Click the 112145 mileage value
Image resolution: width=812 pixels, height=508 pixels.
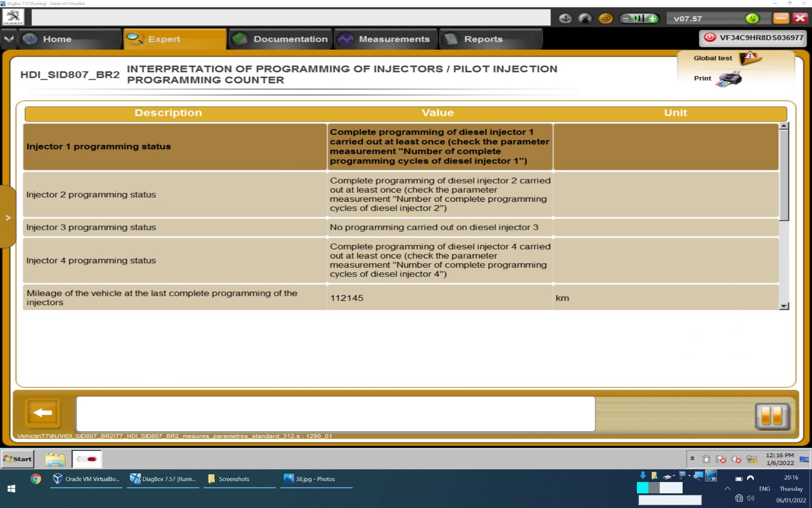coord(347,298)
